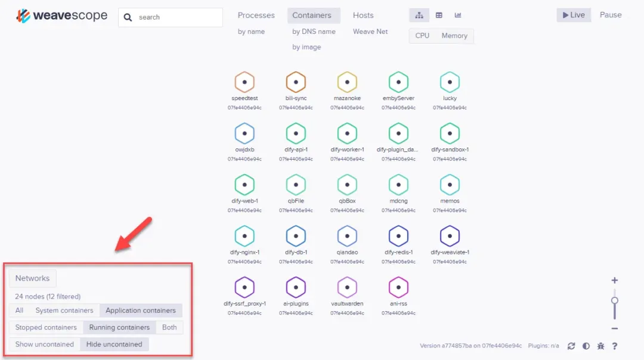Switch to table view mode icon
The image size is (644, 360).
tap(439, 15)
